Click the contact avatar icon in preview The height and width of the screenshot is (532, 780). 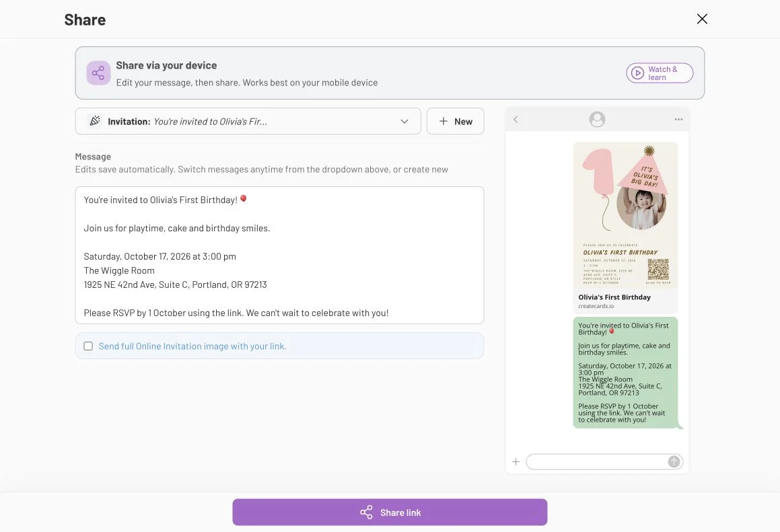coord(597,119)
